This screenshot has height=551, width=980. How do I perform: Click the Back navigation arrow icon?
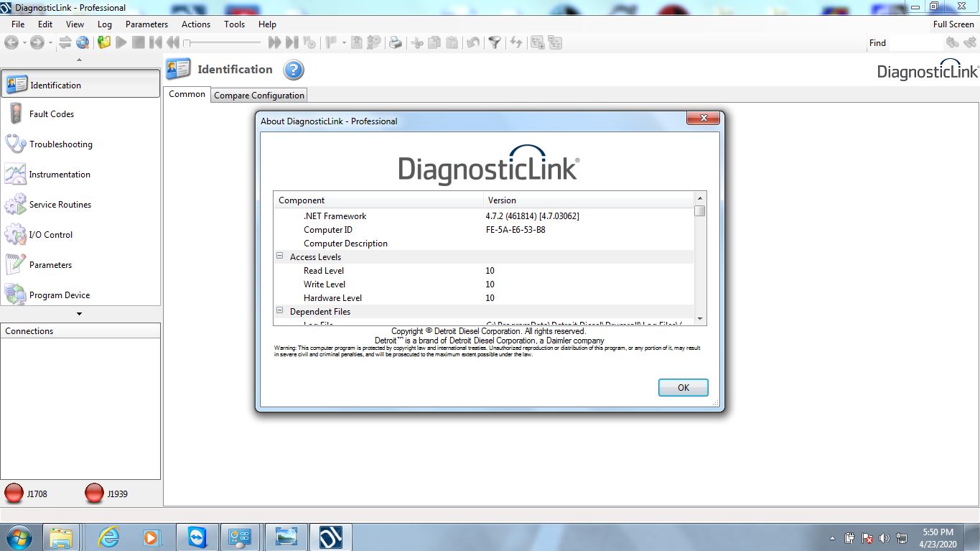point(11,43)
